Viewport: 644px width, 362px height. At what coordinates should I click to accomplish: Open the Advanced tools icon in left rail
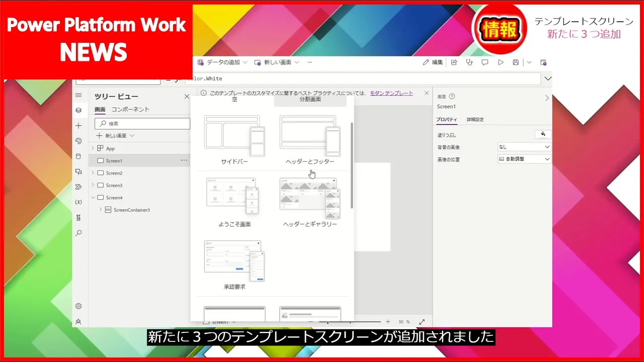[x=78, y=218]
